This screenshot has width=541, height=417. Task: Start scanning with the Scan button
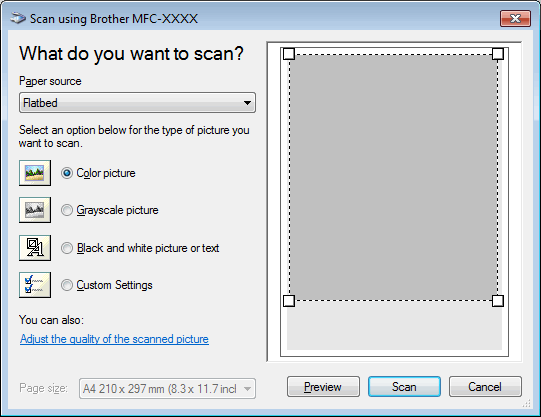(404, 387)
